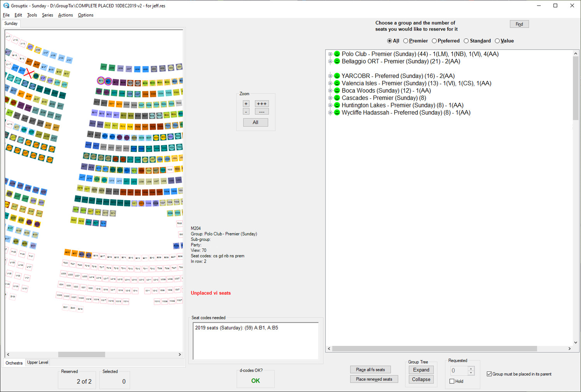This screenshot has width=581, height=392.
Task: Click the zoom out minus icon
Action: point(246,111)
